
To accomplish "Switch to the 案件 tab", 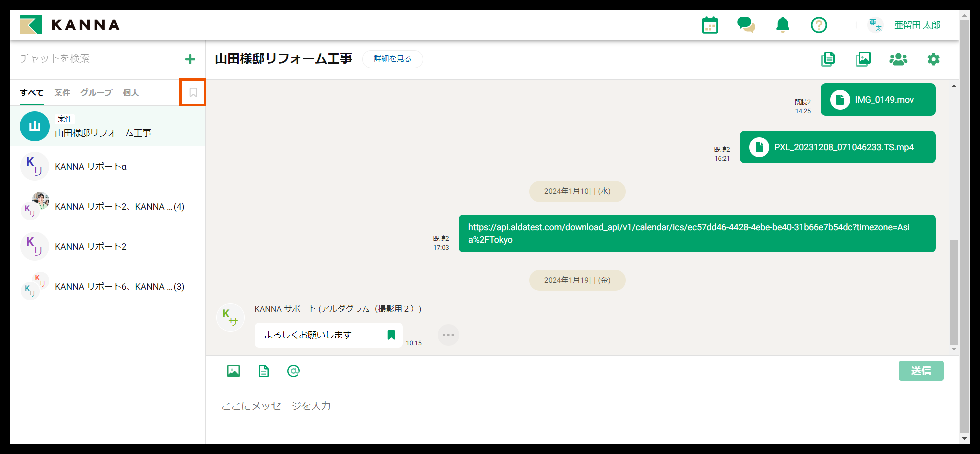I will point(62,92).
